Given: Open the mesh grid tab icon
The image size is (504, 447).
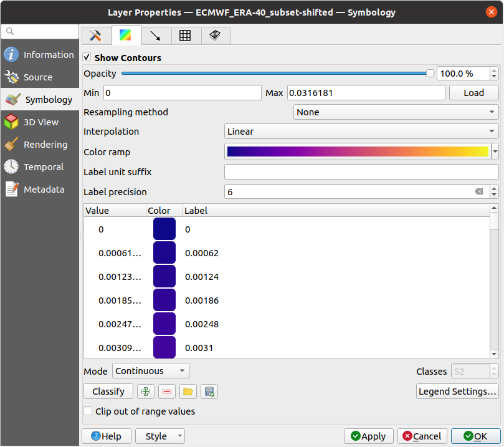Looking at the screenshot, I should 185,36.
